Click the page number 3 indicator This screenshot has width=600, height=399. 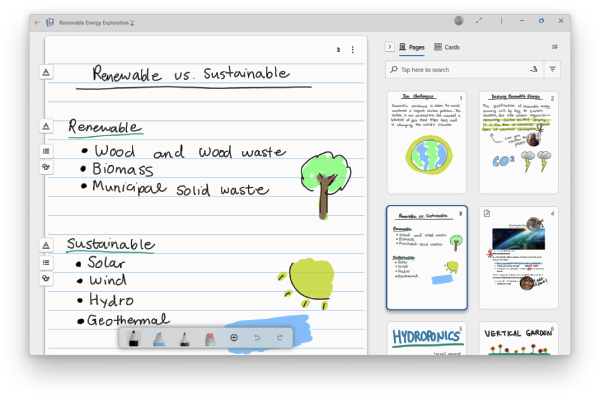tap(338, 50)
